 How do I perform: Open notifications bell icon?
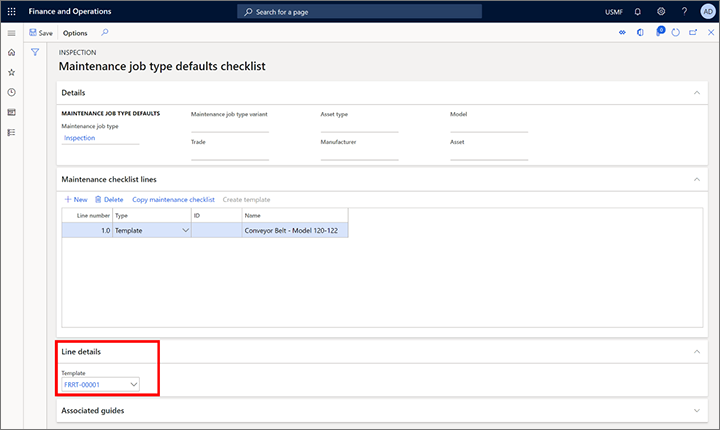pos(638,11)
